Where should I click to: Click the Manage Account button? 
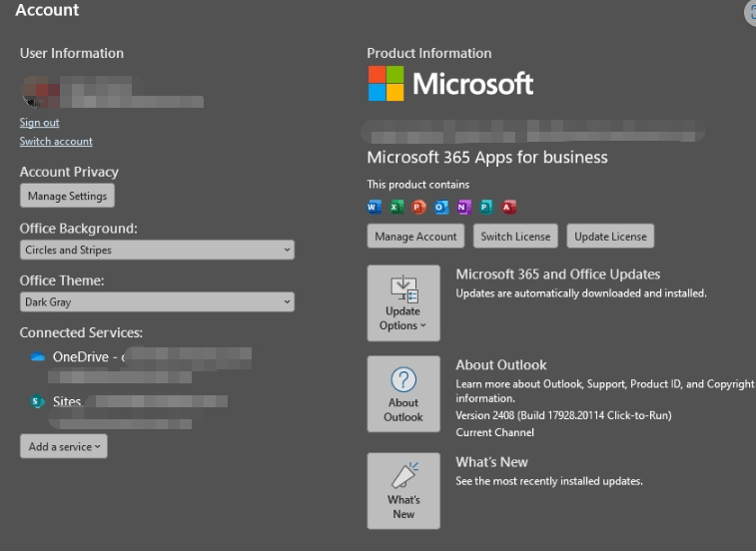(415, 237)
